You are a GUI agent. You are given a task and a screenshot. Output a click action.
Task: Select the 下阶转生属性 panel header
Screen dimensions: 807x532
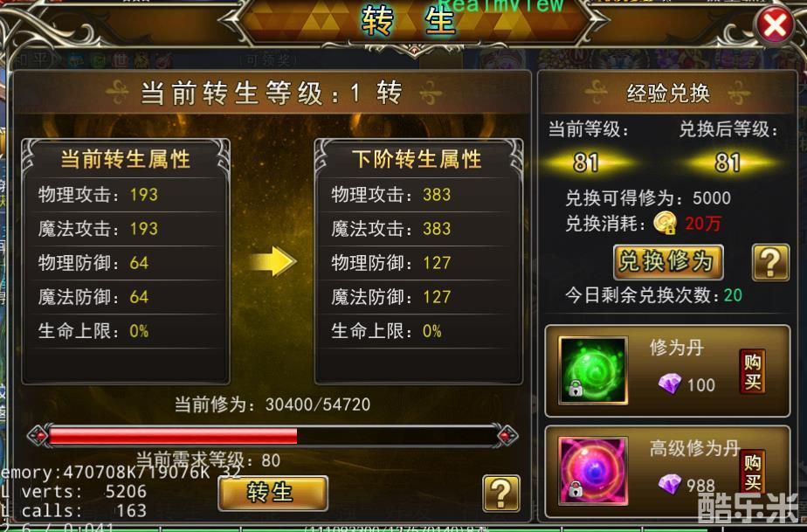417,159
